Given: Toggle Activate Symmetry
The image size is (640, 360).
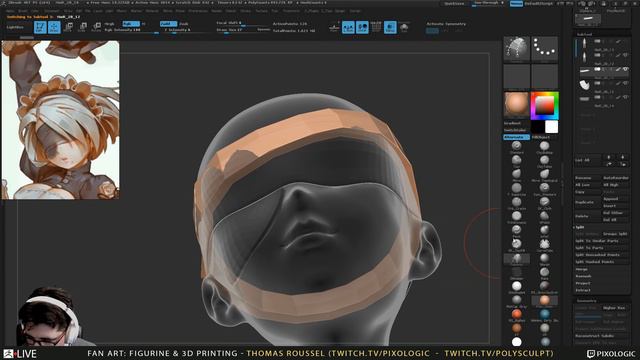Looking at the screenshot, I should click(446, 24).
